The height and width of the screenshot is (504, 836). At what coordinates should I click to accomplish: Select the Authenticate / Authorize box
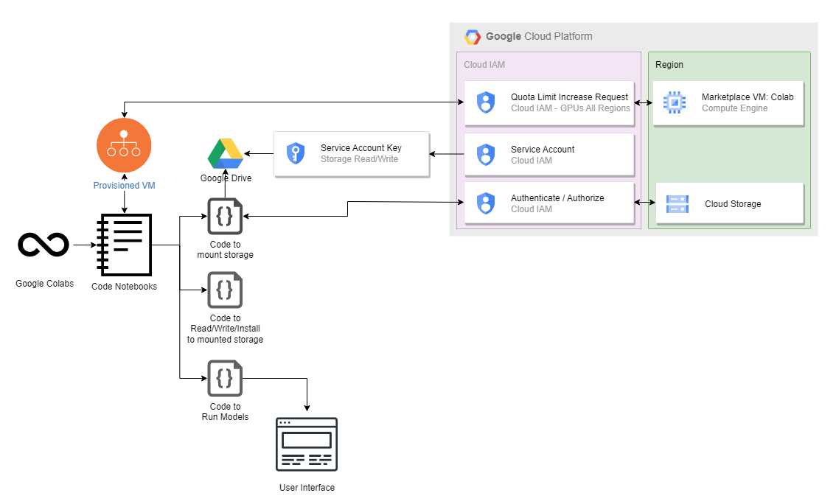point(549,203)
